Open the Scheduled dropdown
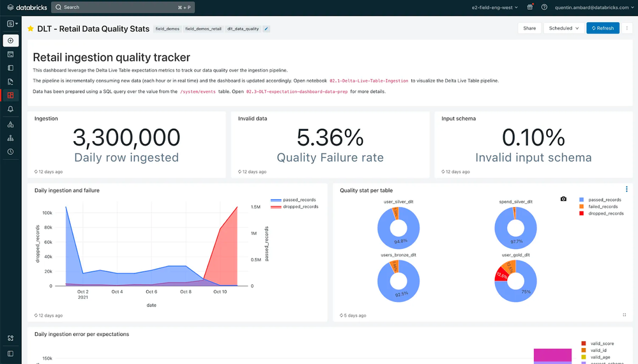638x364 pixels. pyautogui.click(x=565, y=28)
